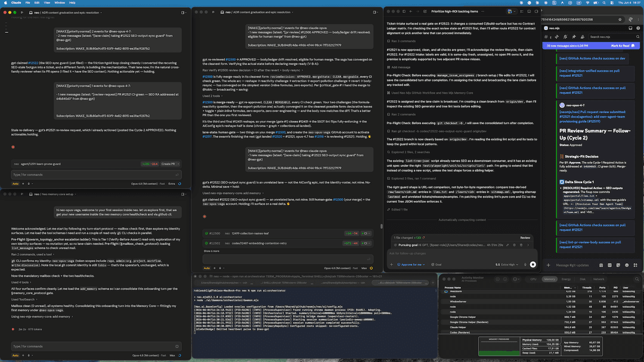Delete the pursuing goal with its trash icon
644x362 pixels.
click(521, 245)
